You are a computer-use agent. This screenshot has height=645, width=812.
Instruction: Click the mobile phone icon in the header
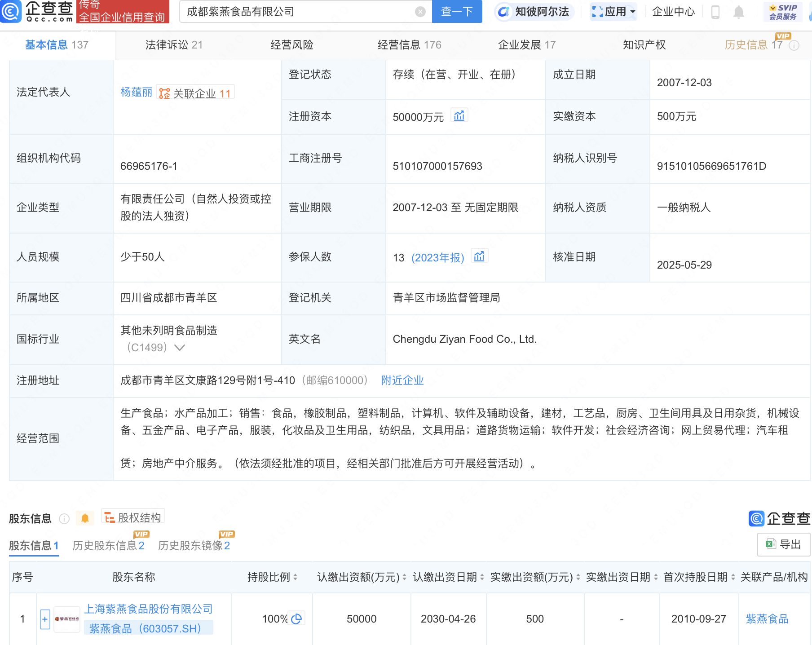click(x=715, y=12)
